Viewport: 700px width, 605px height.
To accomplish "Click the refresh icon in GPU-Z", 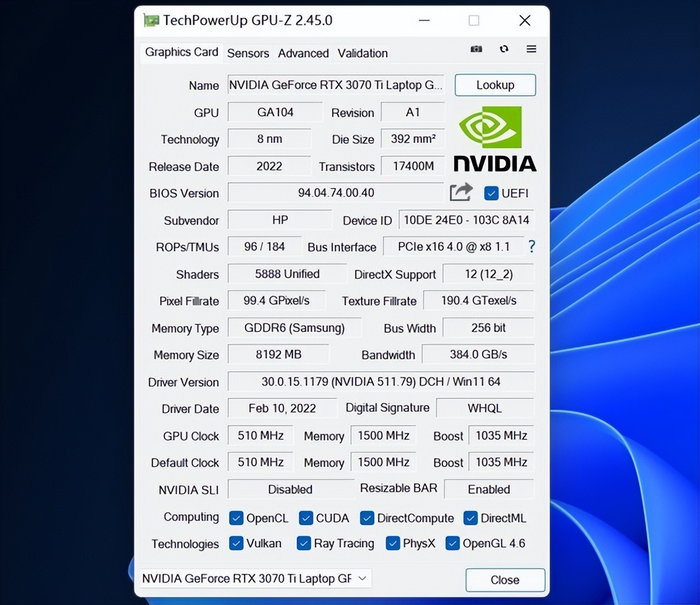I will (504, 49).
